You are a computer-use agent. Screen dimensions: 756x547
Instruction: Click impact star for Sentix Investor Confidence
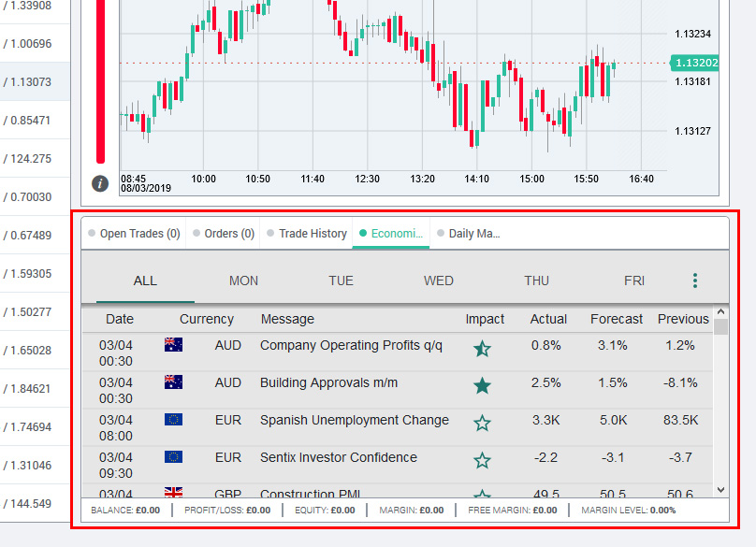point(482,460)
